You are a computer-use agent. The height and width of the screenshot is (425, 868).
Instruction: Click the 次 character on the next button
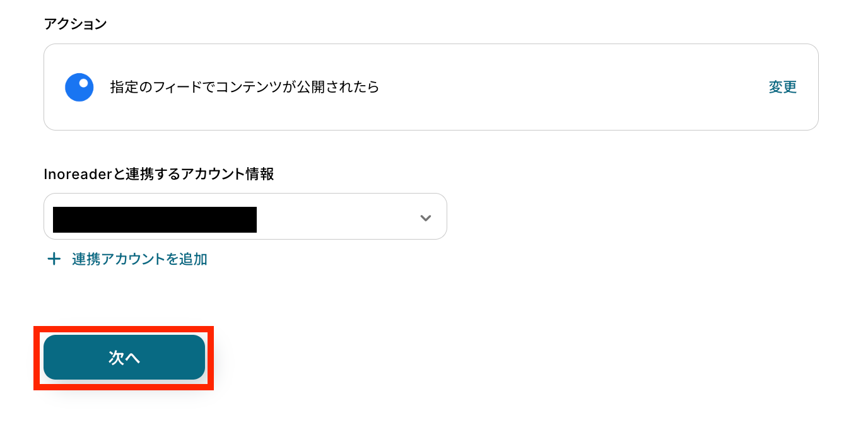pos(116,358)
